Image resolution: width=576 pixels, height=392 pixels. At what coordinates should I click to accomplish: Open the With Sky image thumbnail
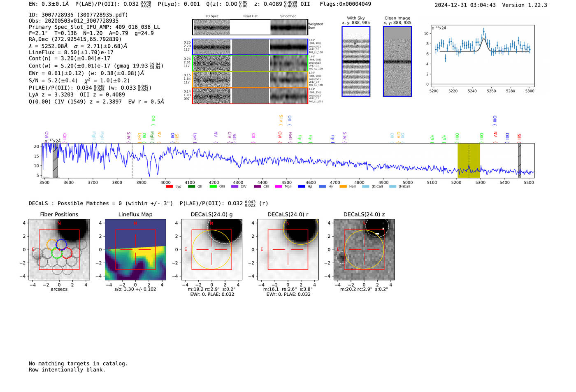[356, 61]
